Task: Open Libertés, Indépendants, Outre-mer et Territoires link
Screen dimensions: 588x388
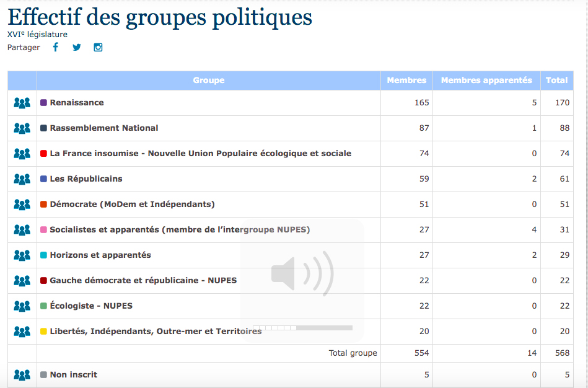Action: coord(156,332)
